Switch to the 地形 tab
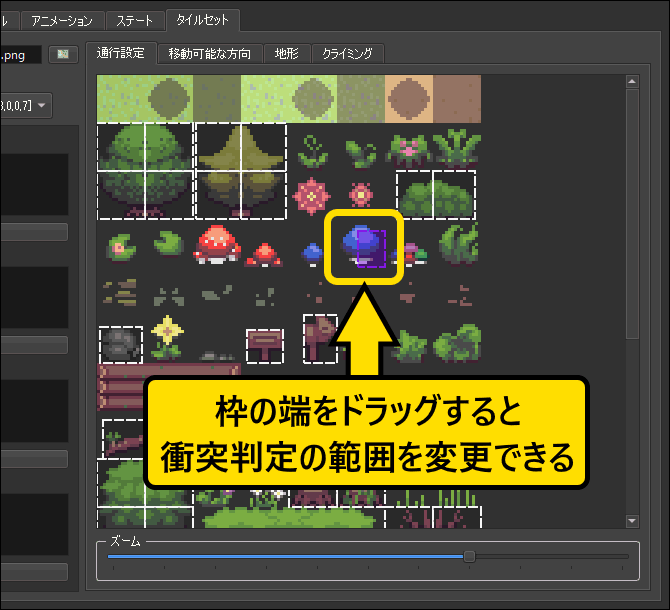This screenshot has width=670, height=610. 286,54
